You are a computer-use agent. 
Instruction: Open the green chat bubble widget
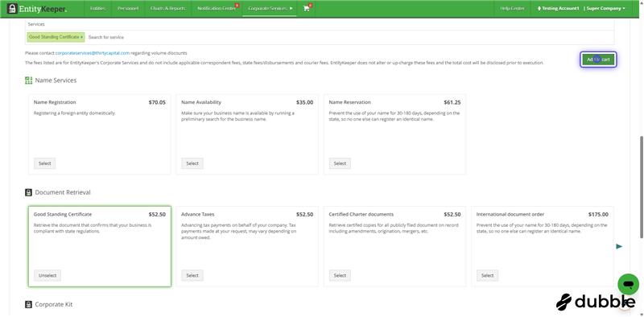pos(628,284)
